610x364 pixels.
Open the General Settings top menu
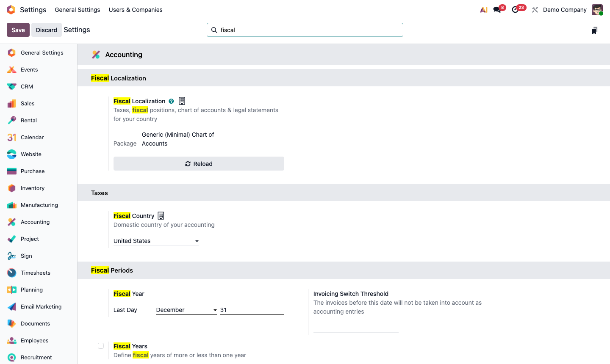78,9
